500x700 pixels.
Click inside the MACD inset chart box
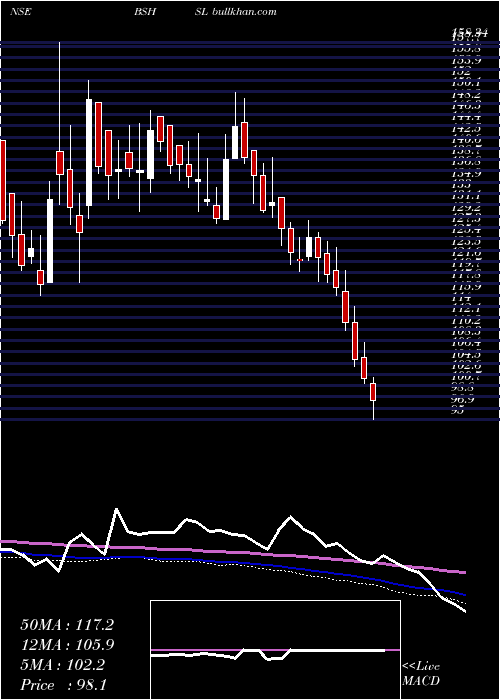tap(275, 650)
